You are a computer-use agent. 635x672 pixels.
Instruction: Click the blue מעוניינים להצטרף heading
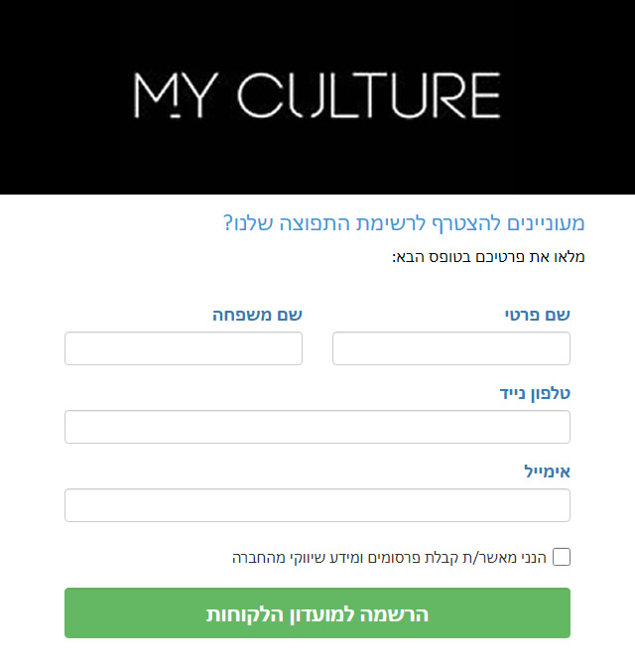[404, 223]
